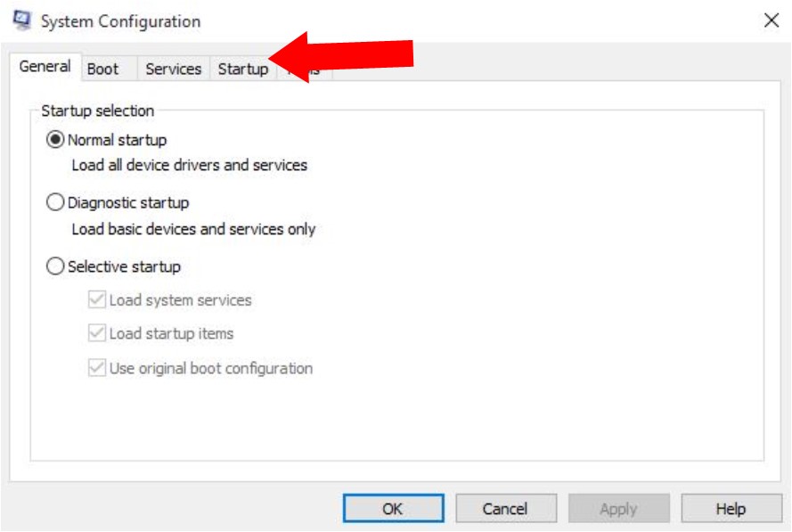792x532 pixels.
Task: Choose the Diagnostic startup option
Action: pyautogui.click(x=55, y=203)
